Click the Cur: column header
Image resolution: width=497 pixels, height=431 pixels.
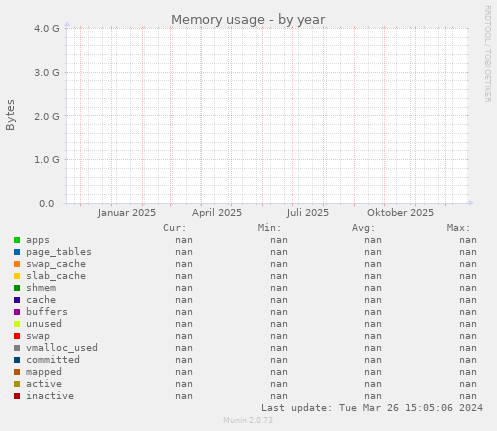[x=175, y=228]
